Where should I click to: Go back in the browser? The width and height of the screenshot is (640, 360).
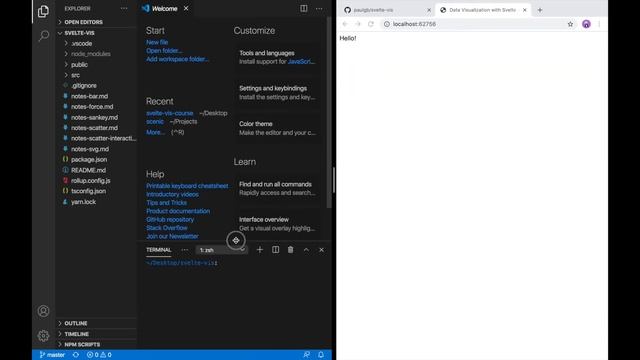[x=345, y=24]
